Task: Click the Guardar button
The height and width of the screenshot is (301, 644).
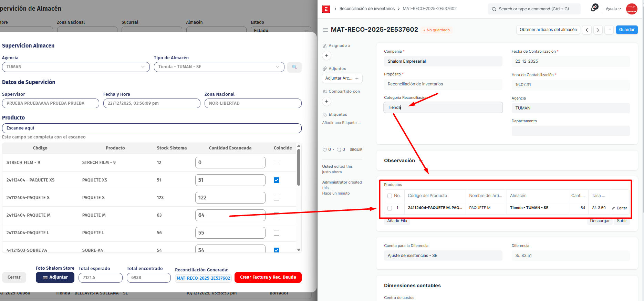Action: pyautogui.click(x=626, y=30)
